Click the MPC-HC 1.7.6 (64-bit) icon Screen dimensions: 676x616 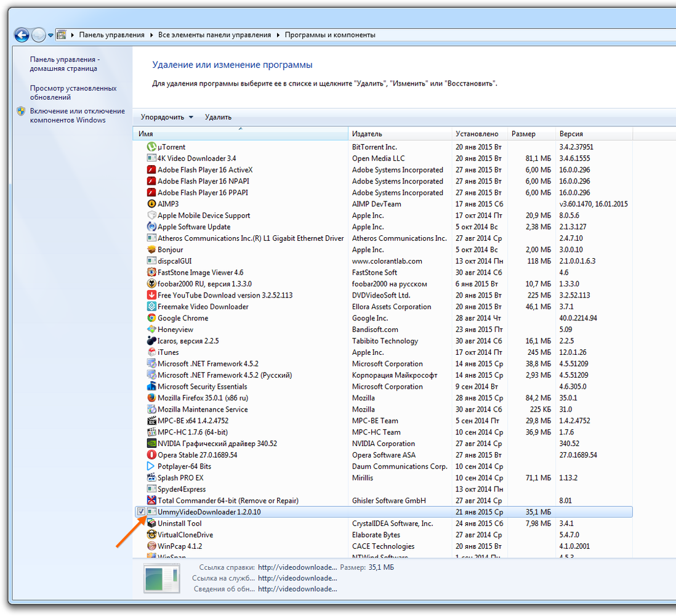(x=151, y=432)
